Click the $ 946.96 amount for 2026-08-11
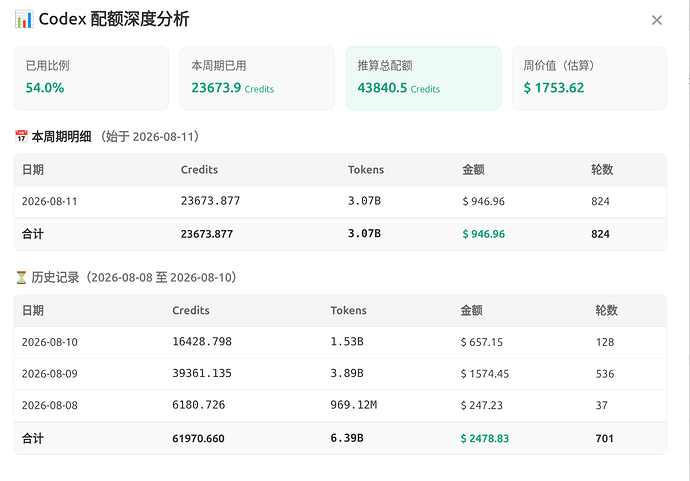The image size is (690, 481). 483,202
